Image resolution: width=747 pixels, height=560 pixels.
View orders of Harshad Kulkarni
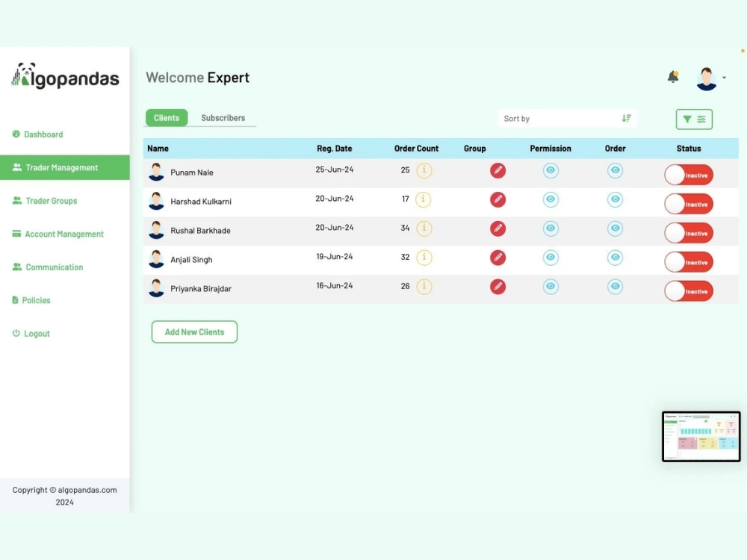(x=615, y=199)
